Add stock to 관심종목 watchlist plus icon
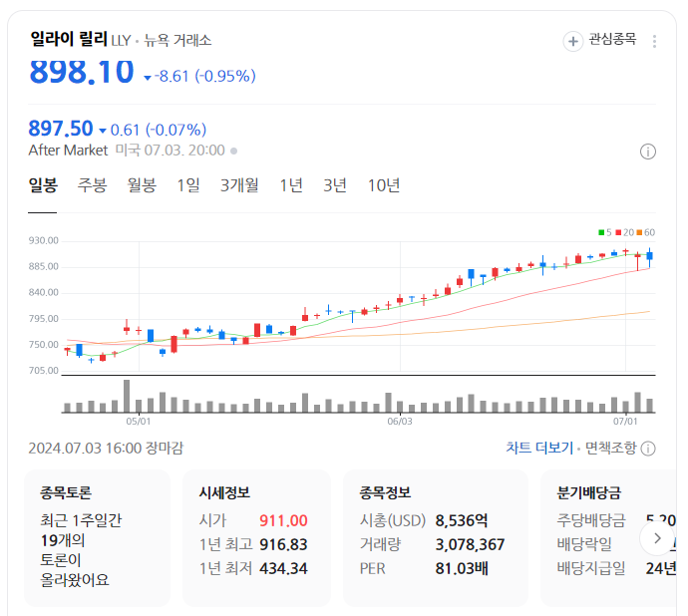Screen dimensions: 688x616 click(x=572, y=41)
